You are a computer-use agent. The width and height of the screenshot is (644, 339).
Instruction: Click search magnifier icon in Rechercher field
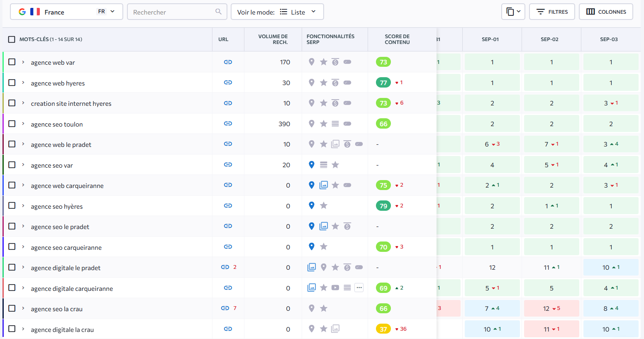tap(219, 12)
